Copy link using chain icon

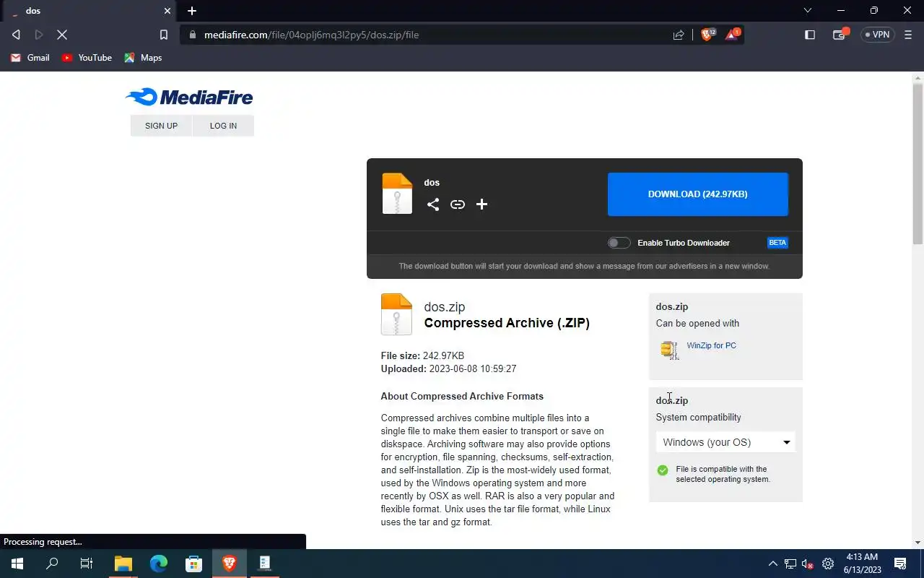(458, 204)
